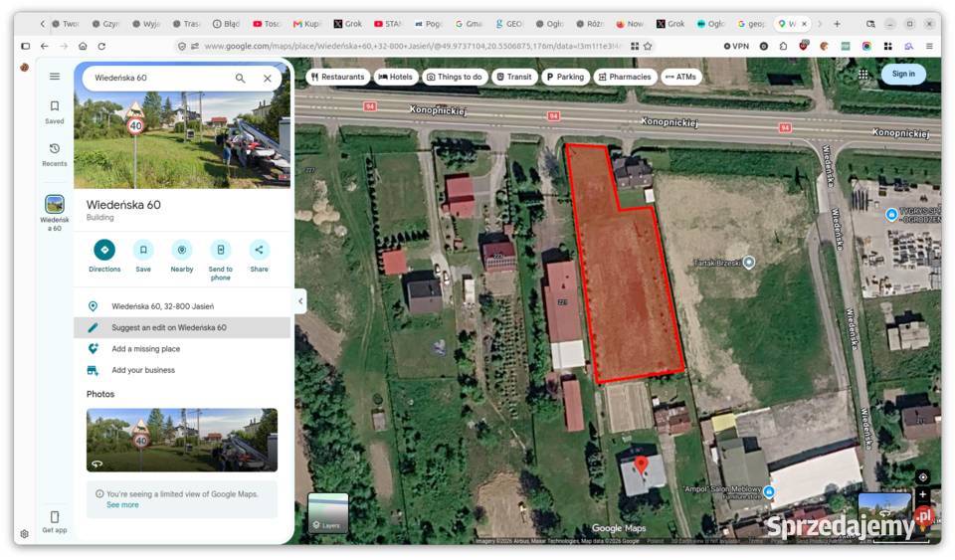
Task: Click the Nearby icon
Action: point(181,250)
